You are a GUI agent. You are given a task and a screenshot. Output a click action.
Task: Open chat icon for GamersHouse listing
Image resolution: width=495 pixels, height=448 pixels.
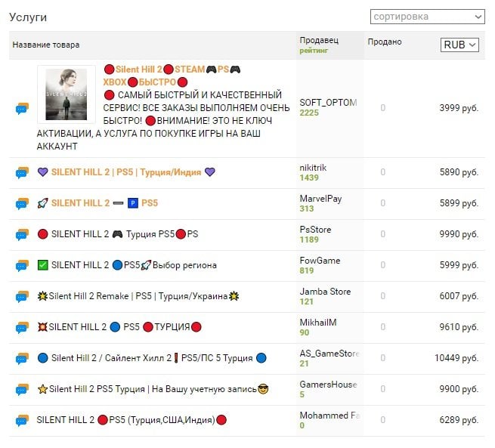(x=22, y=389)
